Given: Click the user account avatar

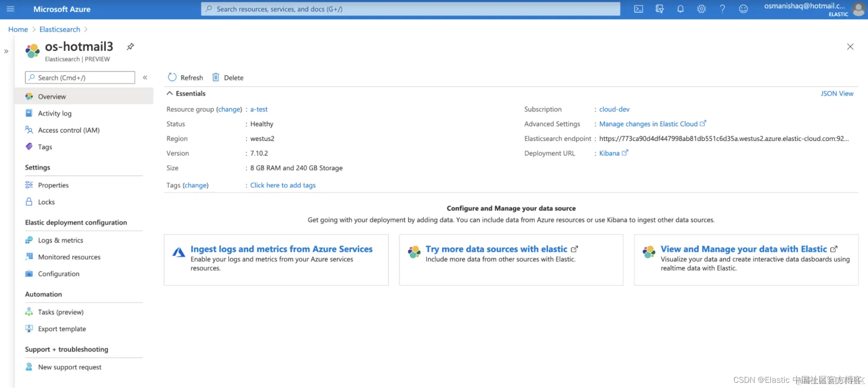Looking at the screenshot, I should click(858, 9).
